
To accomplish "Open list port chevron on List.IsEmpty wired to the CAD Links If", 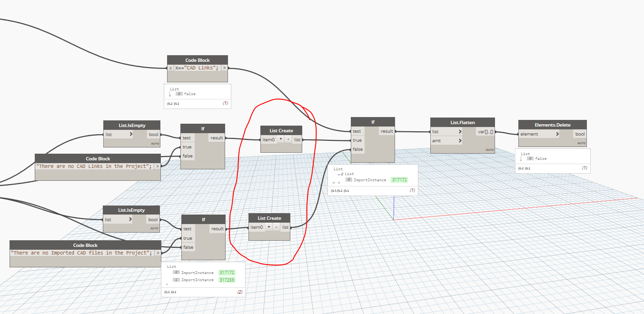I will pyautogui.click(x=131, y=135).
